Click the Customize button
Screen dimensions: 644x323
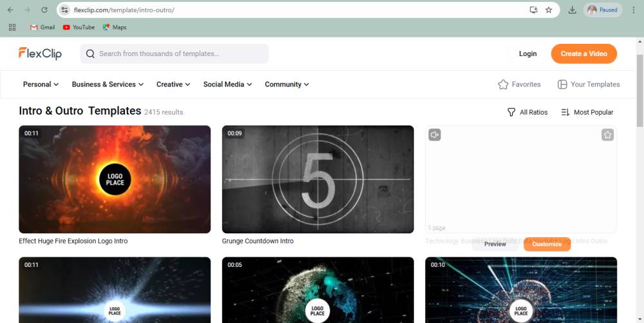click(547, 244)
